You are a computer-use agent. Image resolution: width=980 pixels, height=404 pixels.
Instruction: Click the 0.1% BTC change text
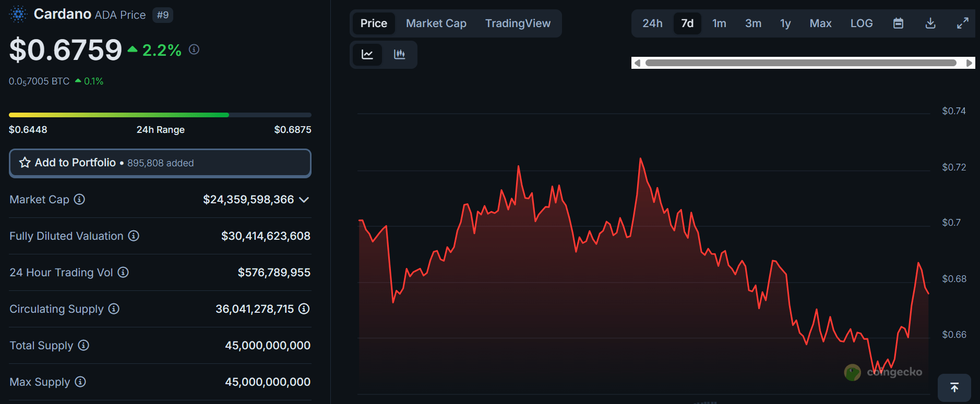click(x=94, y=81)
